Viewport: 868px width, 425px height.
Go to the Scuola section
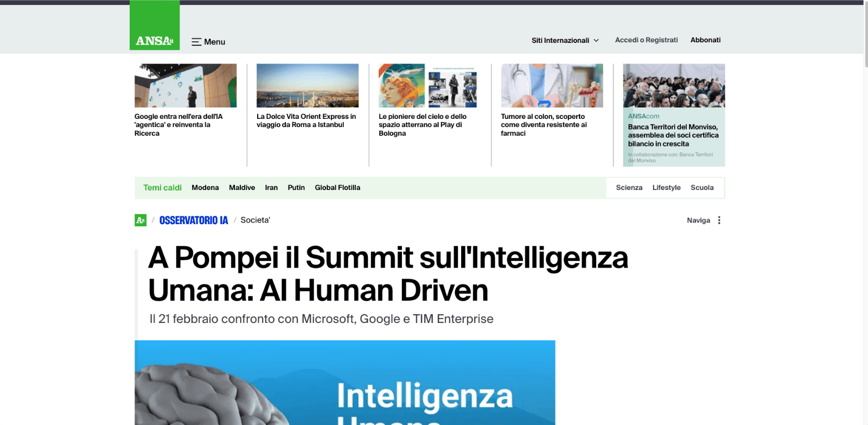702,188
